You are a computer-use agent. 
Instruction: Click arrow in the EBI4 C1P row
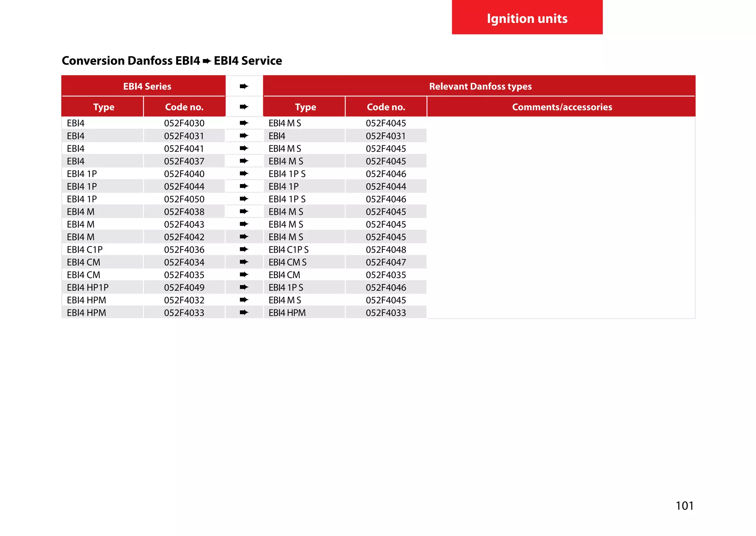pyautogui.click(x=244, y=249)
